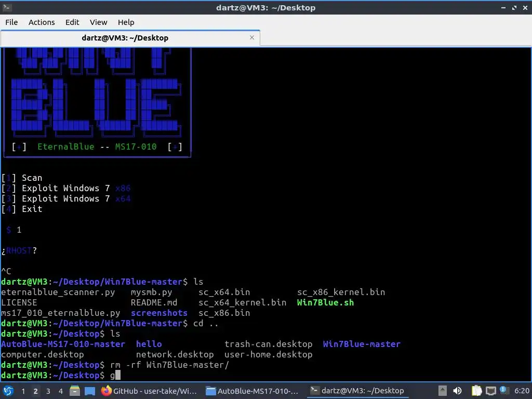Click the terminal cursor after the g
532x399 pixels.
118,375
